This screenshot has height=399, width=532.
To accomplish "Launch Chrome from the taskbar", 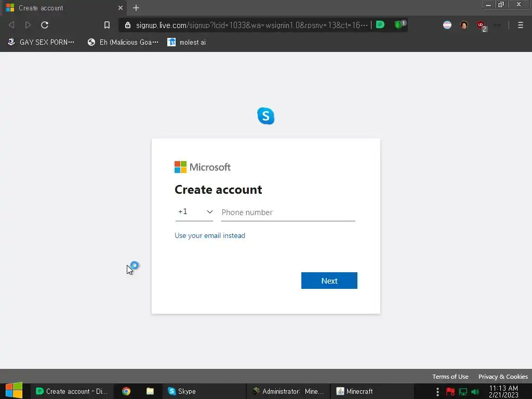I will 126,391.
